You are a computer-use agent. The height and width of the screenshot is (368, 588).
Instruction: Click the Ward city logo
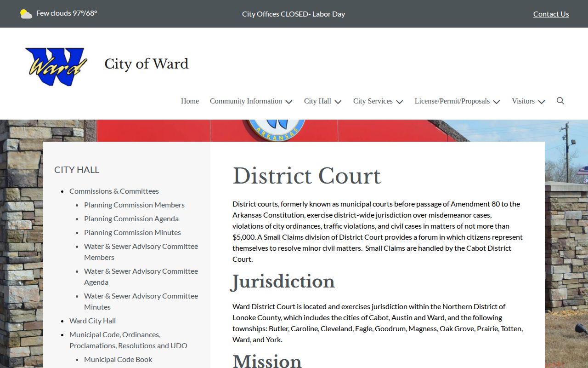(56, 66)
